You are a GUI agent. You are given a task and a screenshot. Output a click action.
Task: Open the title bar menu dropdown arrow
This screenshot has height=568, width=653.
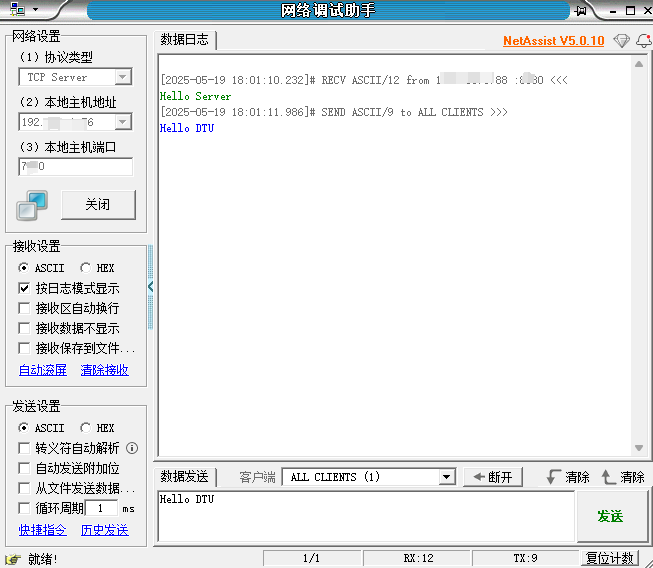[x=35, y=9]
